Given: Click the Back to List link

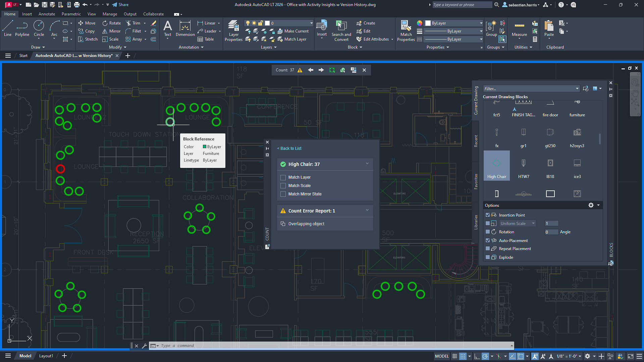Looking at the screenshot, I should (x=289, y=148).
